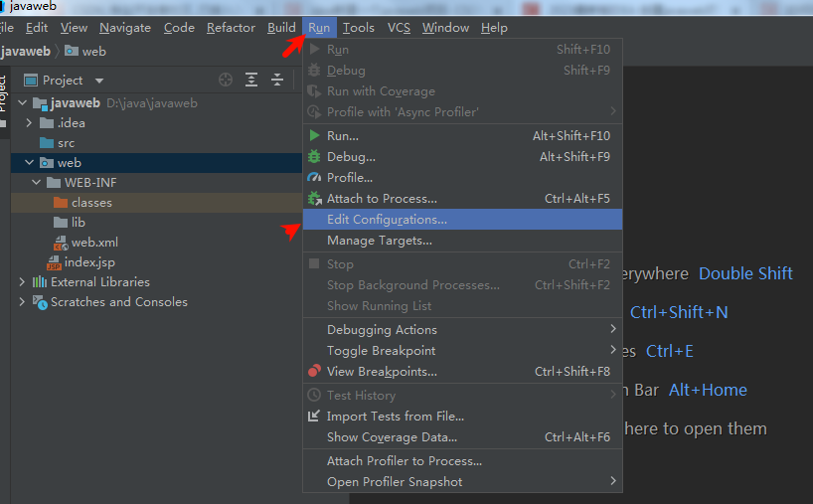Open the Open Profiler Snapshot submenu
Image resolution: width=813 pixels, height=504 pixels.
[462, 482]
